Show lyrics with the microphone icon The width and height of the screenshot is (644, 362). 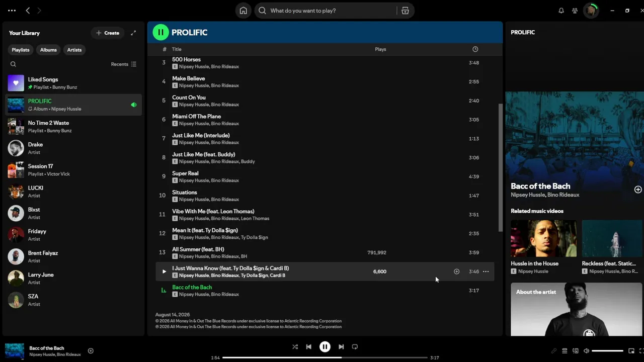click(553, 351)
